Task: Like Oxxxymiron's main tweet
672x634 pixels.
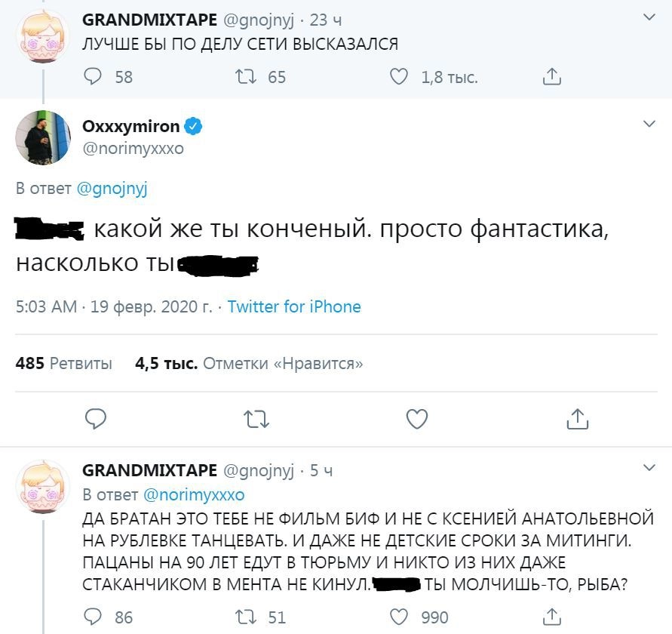Action: (x=417, y=417)
